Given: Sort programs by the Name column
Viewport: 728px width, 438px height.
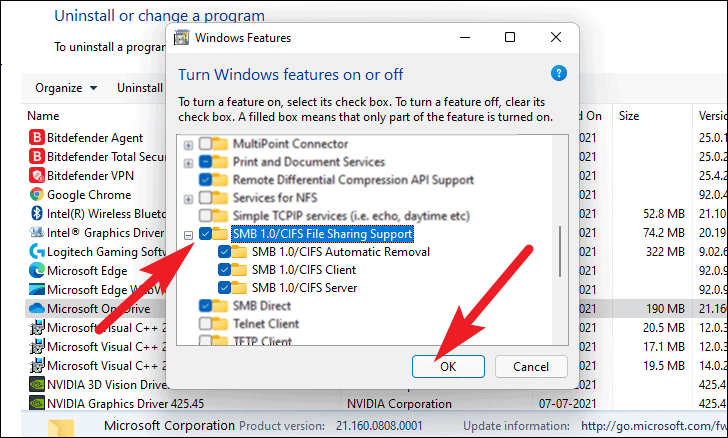Looking at the screenshot, I should pyautogui.click(x=43, y=116).
